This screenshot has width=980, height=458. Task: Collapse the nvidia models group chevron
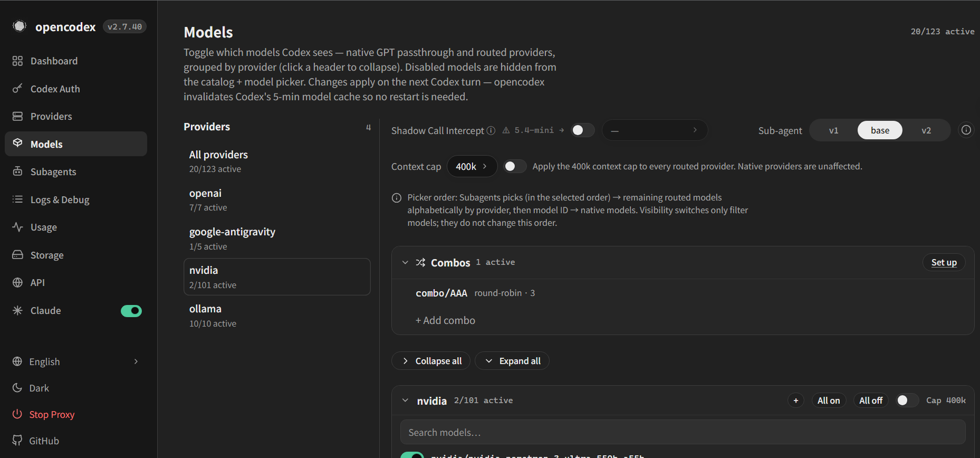point(405,400)
